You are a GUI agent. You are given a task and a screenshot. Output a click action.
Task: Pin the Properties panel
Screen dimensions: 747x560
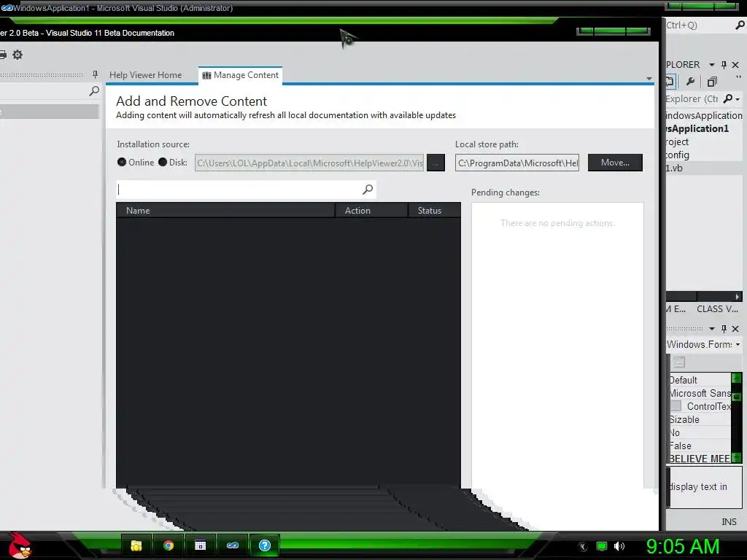coord(724,329)
